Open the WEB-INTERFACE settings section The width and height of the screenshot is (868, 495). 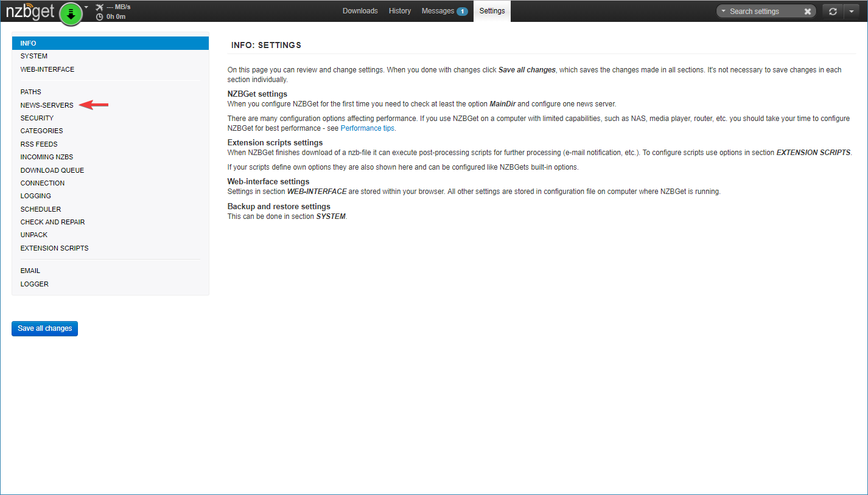(110, 69)
